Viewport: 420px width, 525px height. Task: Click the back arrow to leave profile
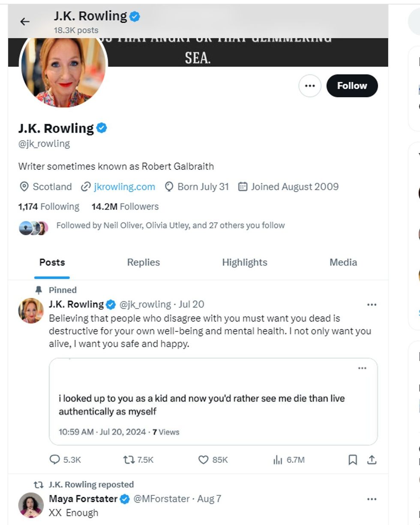click(x=25, y=21)
